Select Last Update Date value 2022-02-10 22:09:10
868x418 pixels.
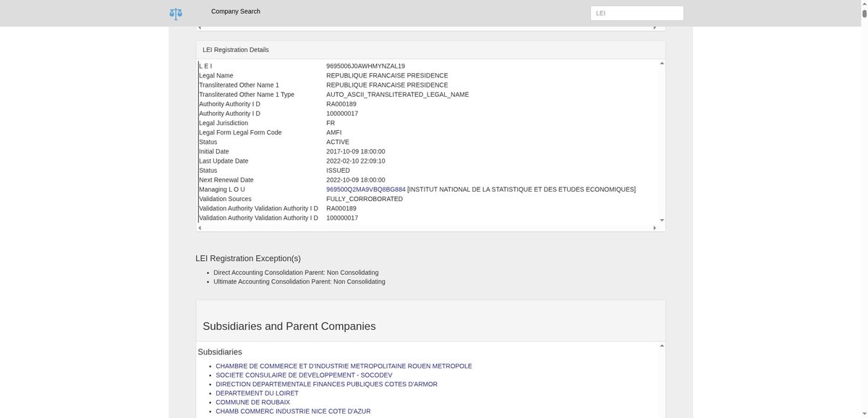coord(356,161)
